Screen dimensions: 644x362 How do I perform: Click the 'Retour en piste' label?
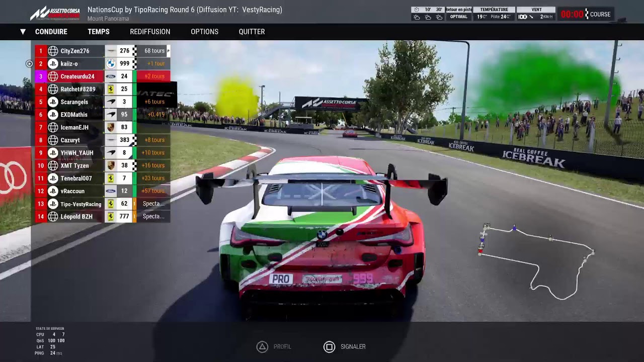458,10
